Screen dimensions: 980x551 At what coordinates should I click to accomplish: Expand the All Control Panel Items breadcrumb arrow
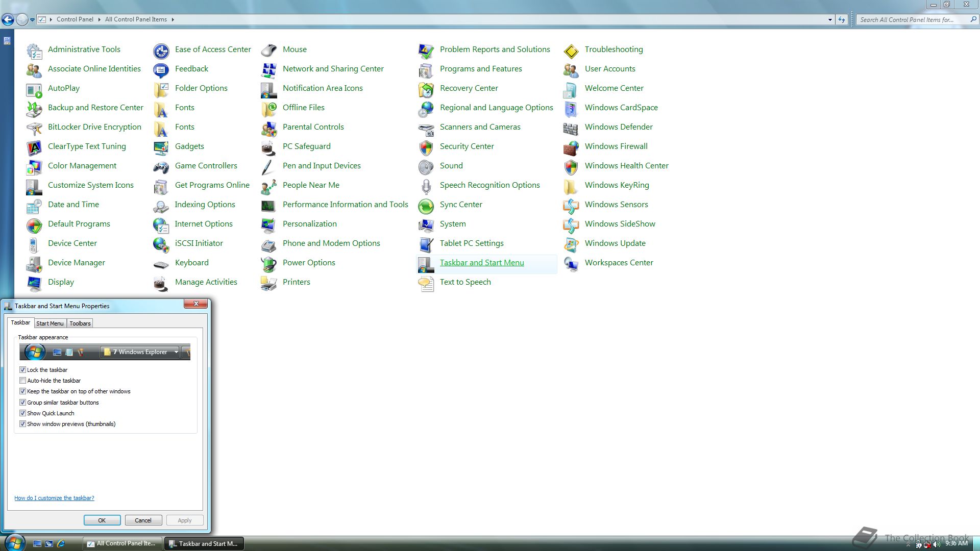click(173, 20)
